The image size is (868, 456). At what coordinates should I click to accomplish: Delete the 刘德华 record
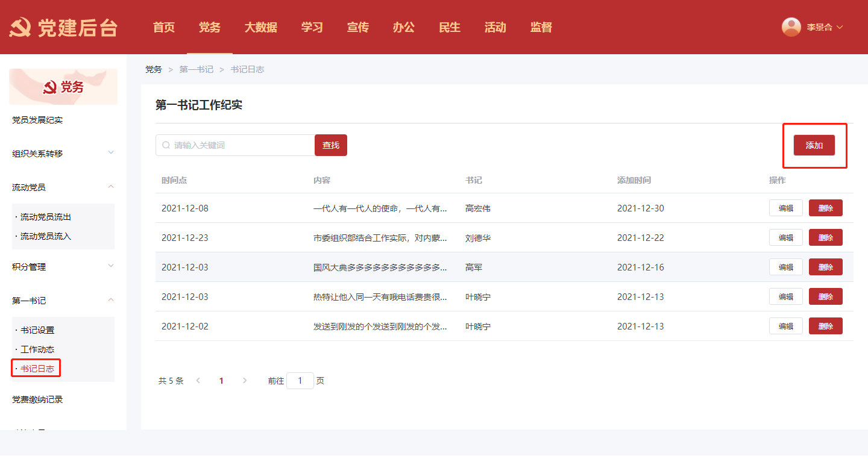(x=825, y=237)
